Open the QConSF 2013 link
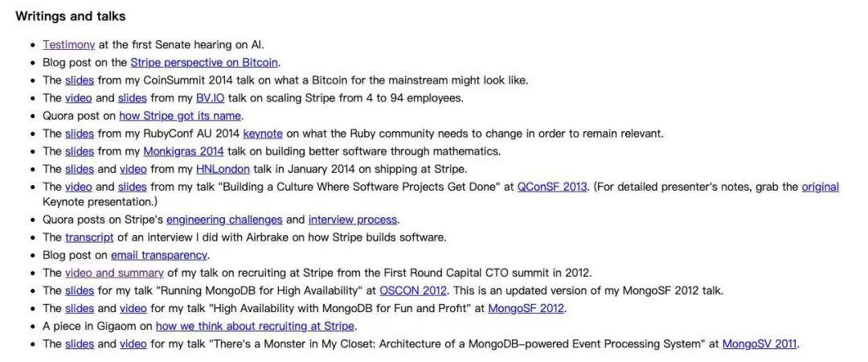Viewport: 868px width, 362px height. (x=552, y=187)
